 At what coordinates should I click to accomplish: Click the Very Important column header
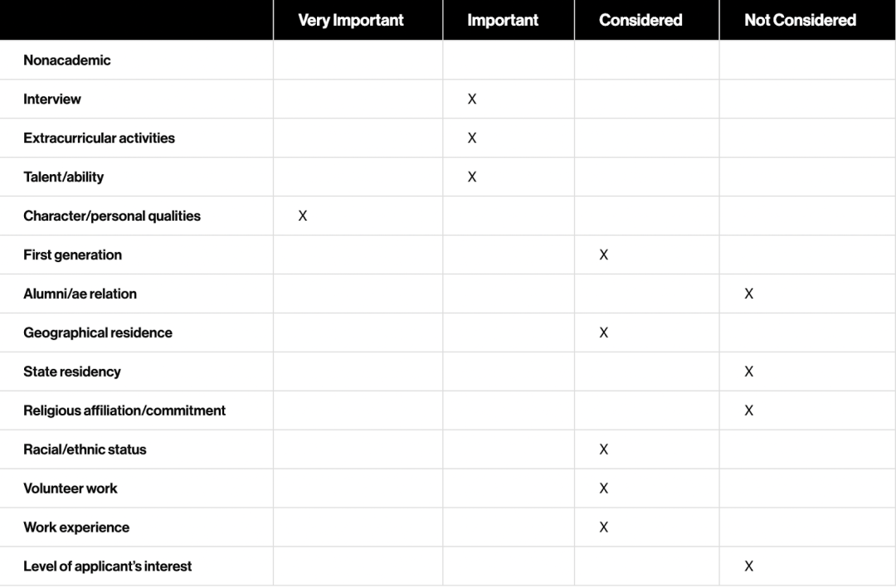click(351, 20)
